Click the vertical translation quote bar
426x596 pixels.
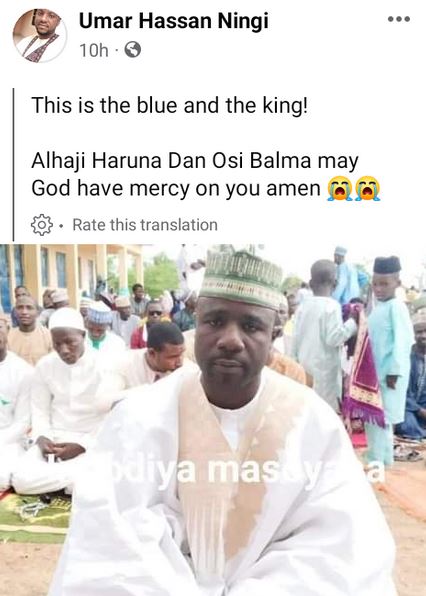pos(14,165)
